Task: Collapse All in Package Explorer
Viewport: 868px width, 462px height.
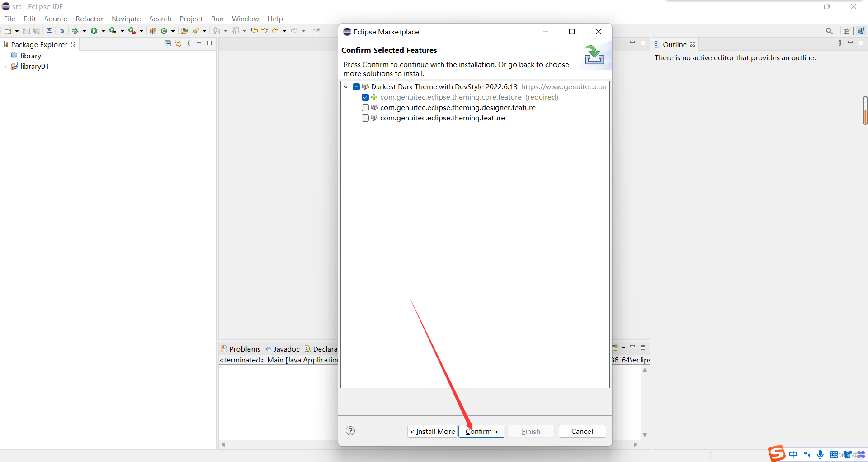Action: (168, 43)
